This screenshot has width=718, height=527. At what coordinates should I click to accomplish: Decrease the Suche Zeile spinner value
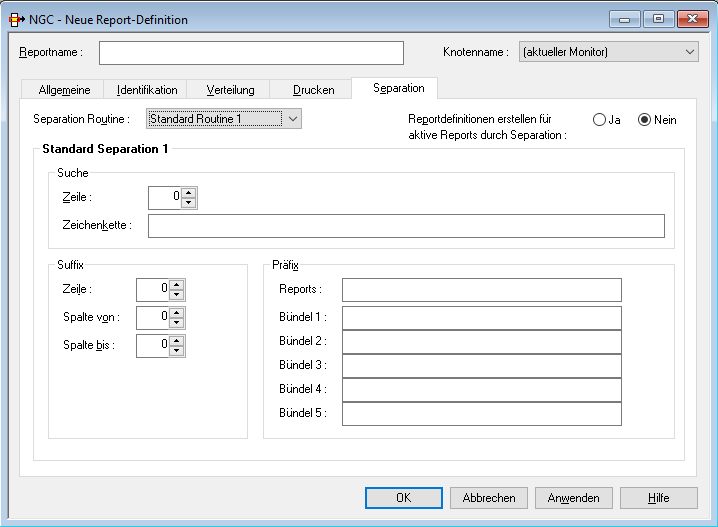click(189, 203)
